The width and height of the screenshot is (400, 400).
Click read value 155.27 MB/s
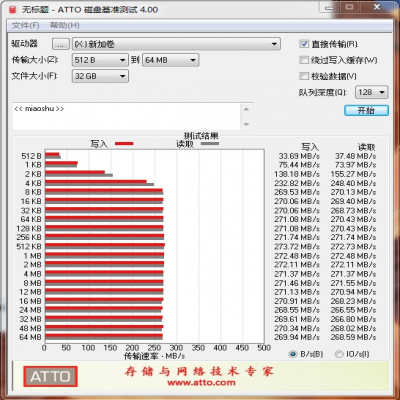pos(353,174)
